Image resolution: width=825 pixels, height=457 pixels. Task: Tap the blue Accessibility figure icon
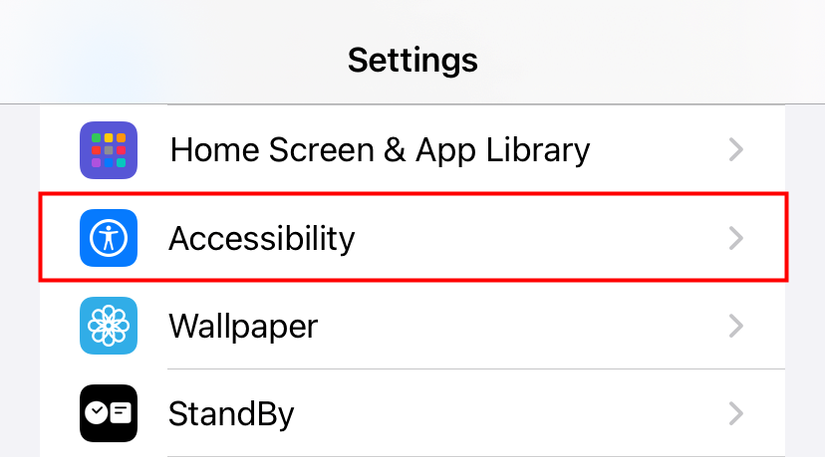[x=108, y=238]
